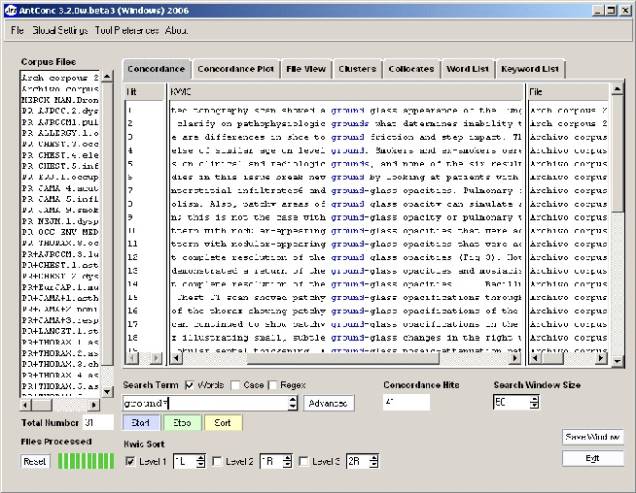Screen dimensions: 636x493
Task: Reset the processed files
Action: point(34,461)
